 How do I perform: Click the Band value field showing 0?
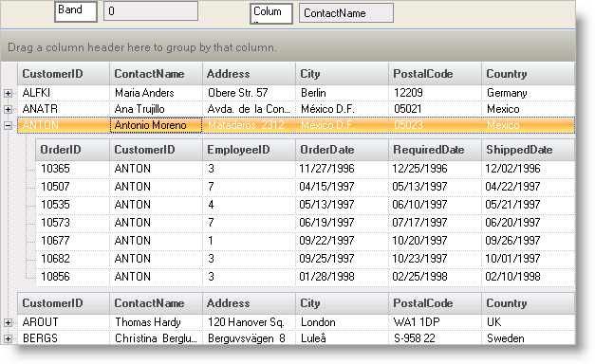pos(151,11)
